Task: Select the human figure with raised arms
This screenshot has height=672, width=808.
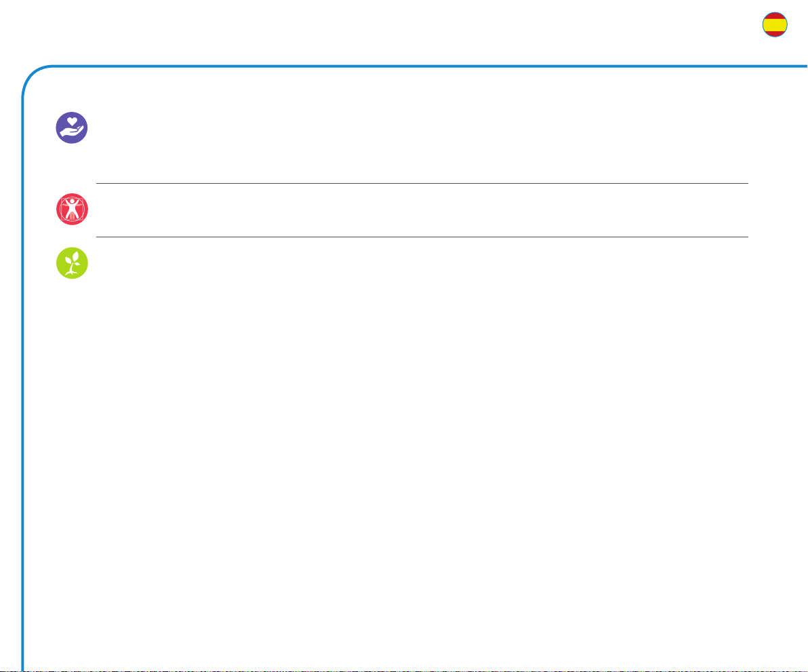Action: pyautogui.click(x=72, y=207)
